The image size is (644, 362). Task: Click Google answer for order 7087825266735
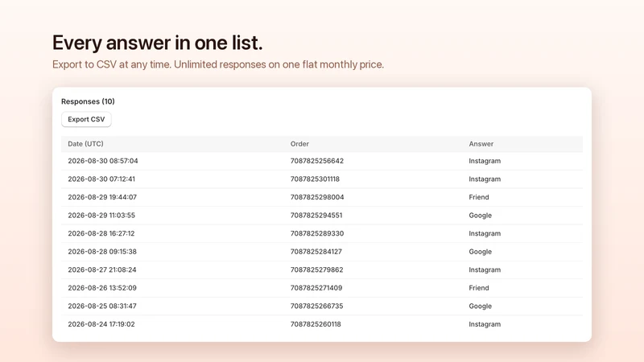pos(480,306)
